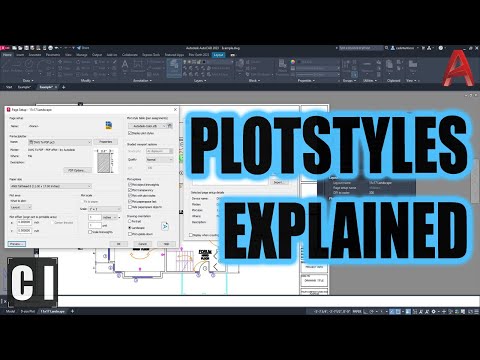Click the Preview button in Page Setup
The width and height of the screenshot is (480, 360).
coord(17,244)
